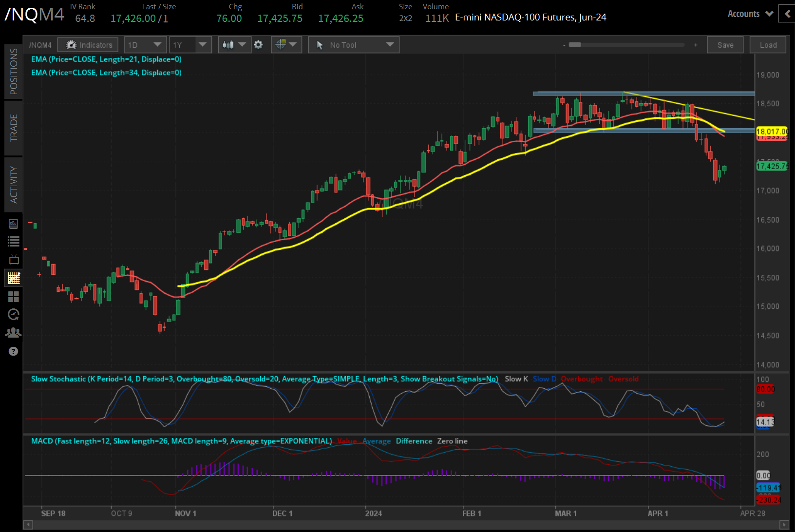Click the Save button
Image resolution: width=795 pixels, height=532 pixels.
tap(725, 44)
